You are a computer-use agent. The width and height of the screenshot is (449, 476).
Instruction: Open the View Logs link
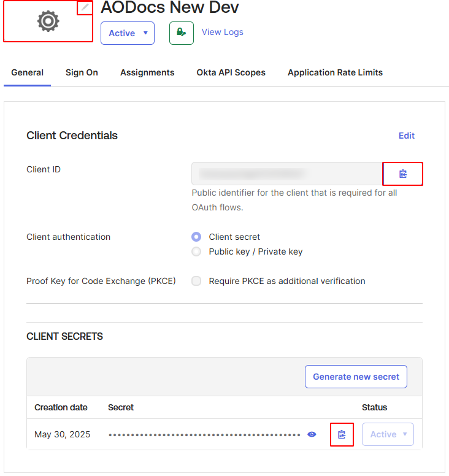pos(223,32)
